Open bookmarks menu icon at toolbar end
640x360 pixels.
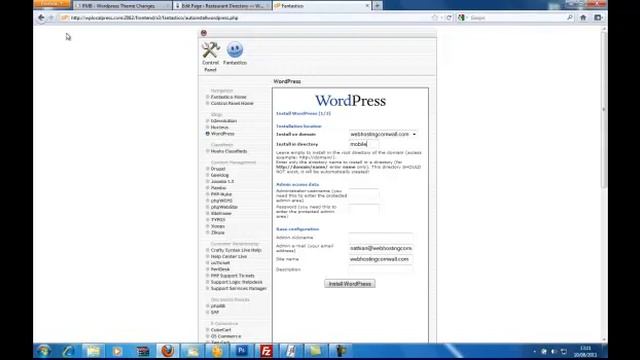pyautogui.click(x=598, y=18)
